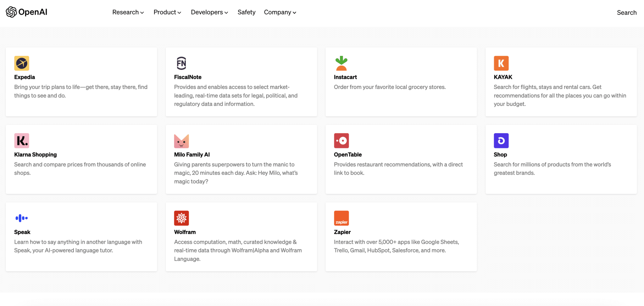Click the Expedia airplane logo
This screenshot has height=306, width=644.
click(21, 63)
